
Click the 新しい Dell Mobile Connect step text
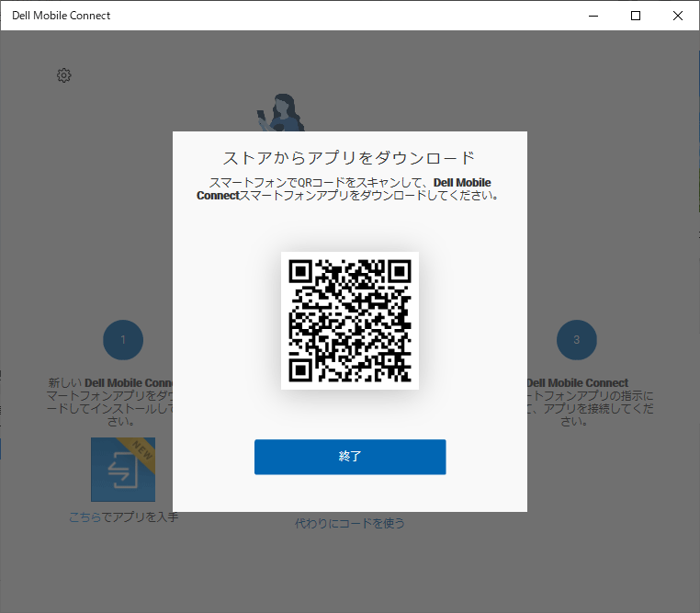point(110,402)
